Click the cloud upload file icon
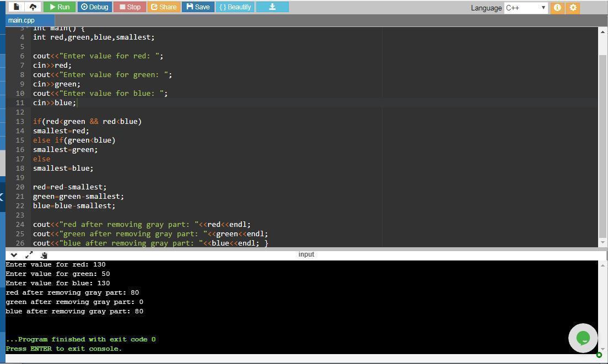The height and width of the screenshot is (364, 608). (x=33, y=7)
